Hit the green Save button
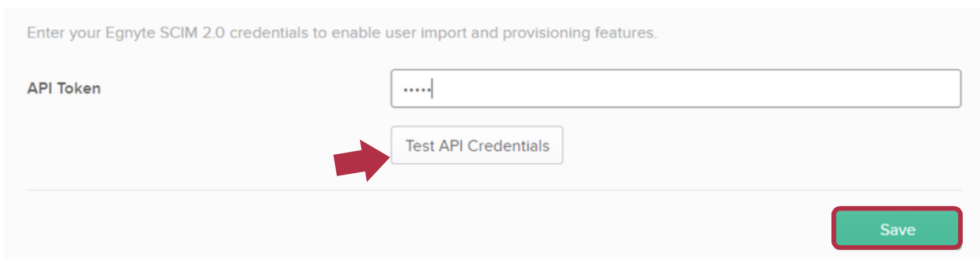Screen dimensions: 980x259 [897, 229]
